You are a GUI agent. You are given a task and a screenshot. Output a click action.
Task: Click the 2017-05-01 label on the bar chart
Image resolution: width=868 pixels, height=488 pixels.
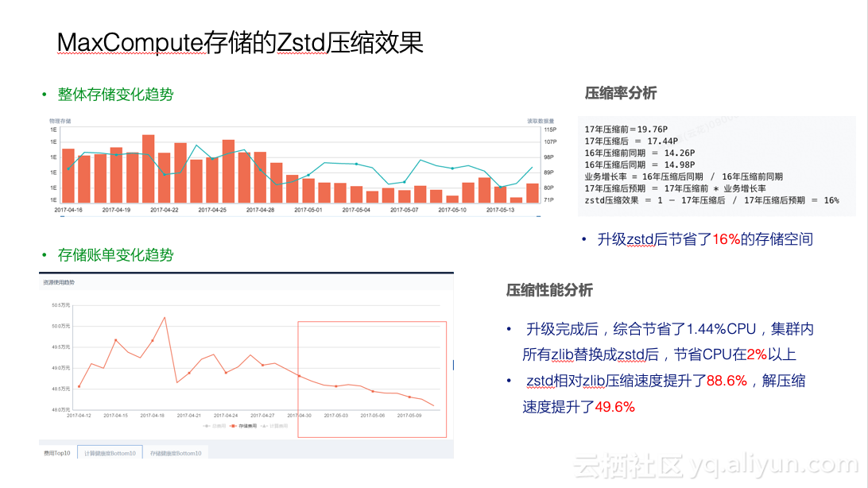308,211
